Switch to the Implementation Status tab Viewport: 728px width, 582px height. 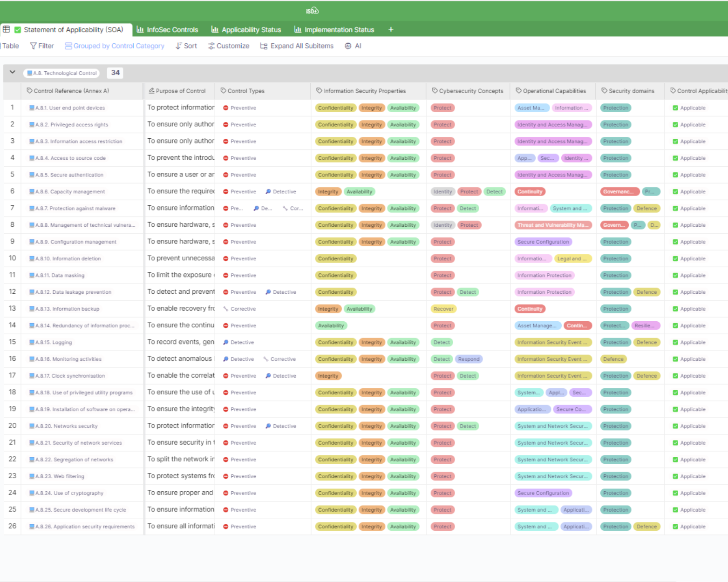(334, 30)
